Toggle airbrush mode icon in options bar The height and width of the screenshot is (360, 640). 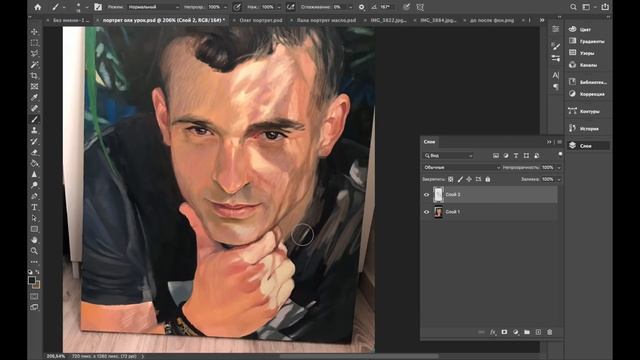coord(290,7)
